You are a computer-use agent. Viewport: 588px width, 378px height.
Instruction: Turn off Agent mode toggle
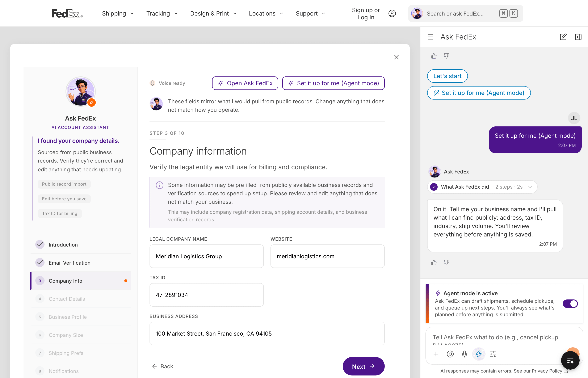(570, 304)
